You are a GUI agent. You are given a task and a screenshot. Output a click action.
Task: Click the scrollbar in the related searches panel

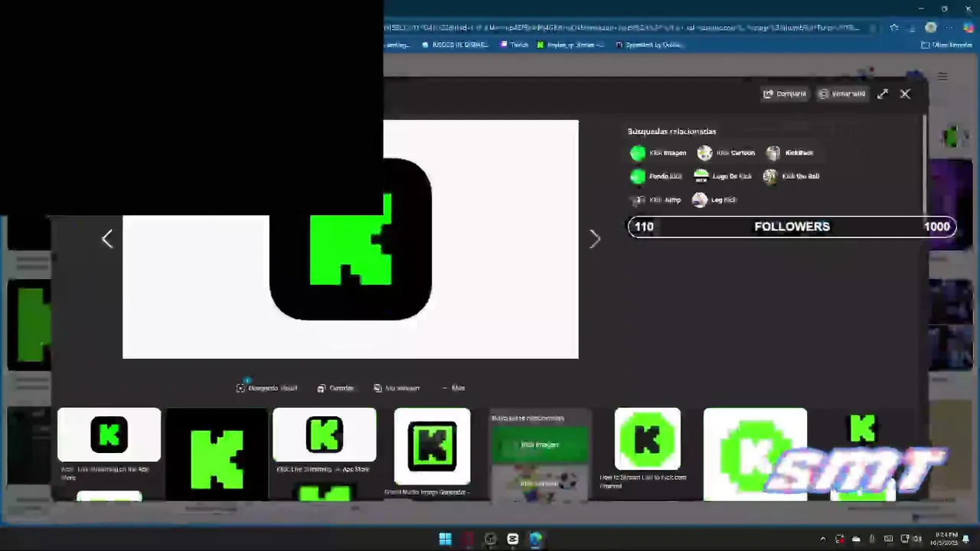[x=923, y=165]
